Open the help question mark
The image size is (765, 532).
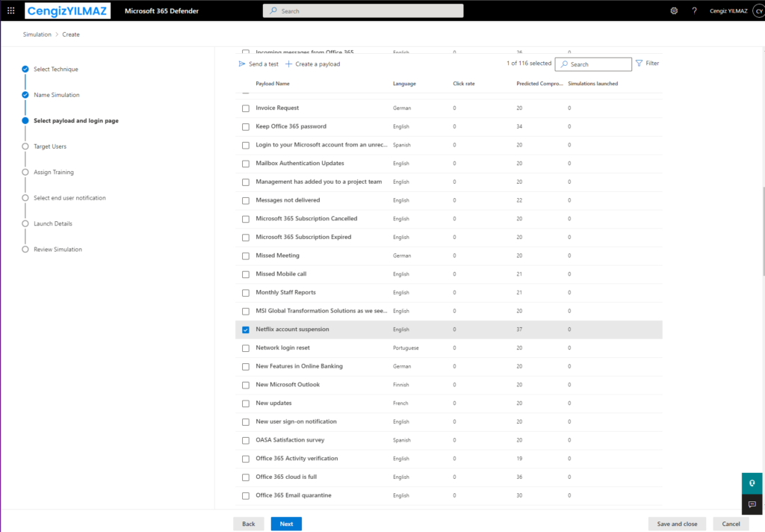[694, 10]
